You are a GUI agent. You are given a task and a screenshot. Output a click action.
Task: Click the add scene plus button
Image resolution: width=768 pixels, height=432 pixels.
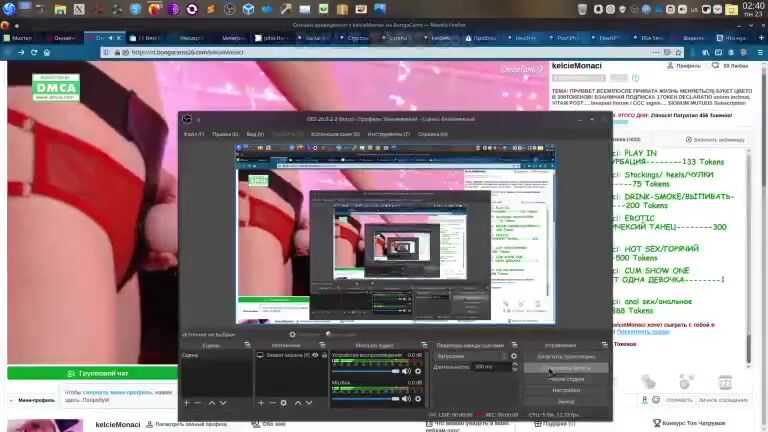185,403
